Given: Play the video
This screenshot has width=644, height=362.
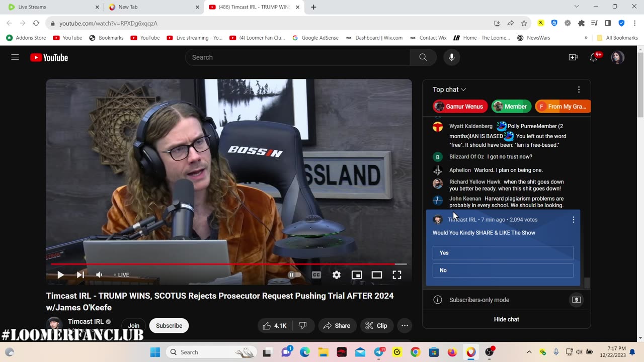Looking at the screenshot, I should [x=60, y=275].
